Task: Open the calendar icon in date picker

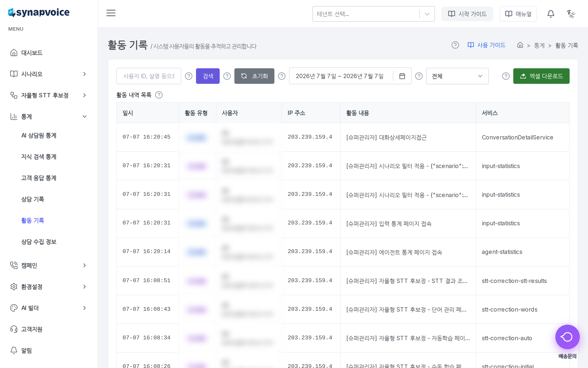Action: 402,76
